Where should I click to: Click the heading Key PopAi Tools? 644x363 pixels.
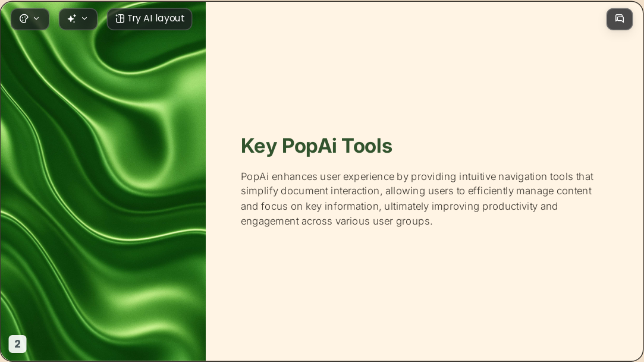316,146
